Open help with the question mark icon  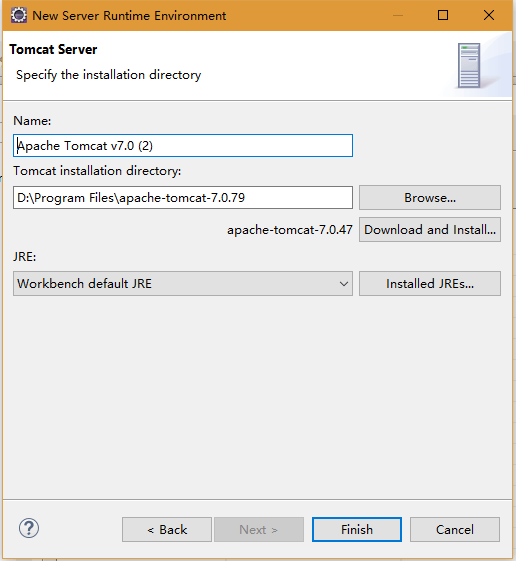click(29, 528)
